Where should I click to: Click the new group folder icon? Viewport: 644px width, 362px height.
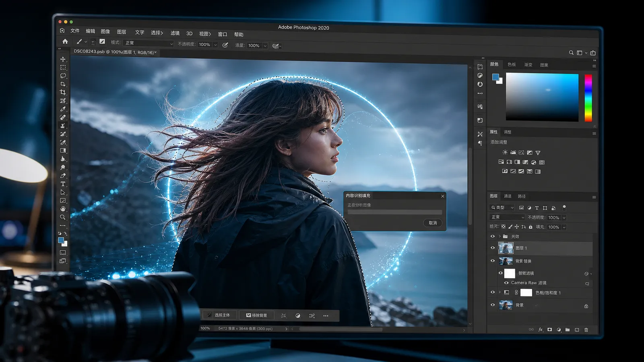568,330
